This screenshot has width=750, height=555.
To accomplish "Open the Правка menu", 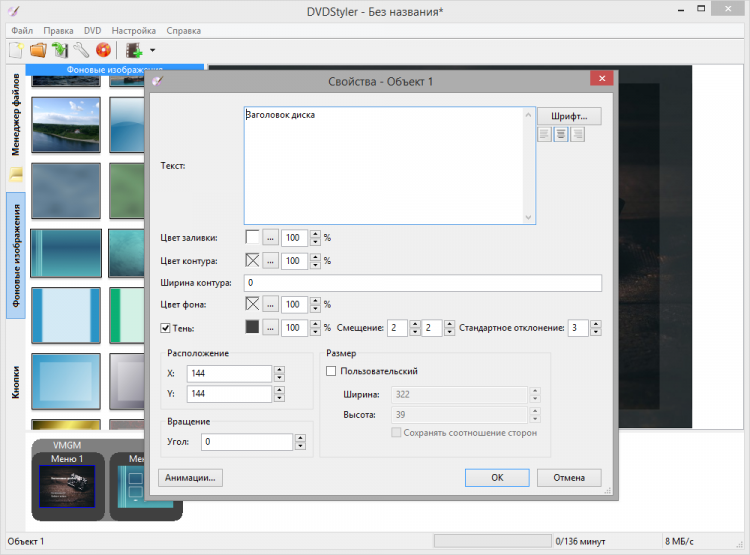I will point(58,31).
